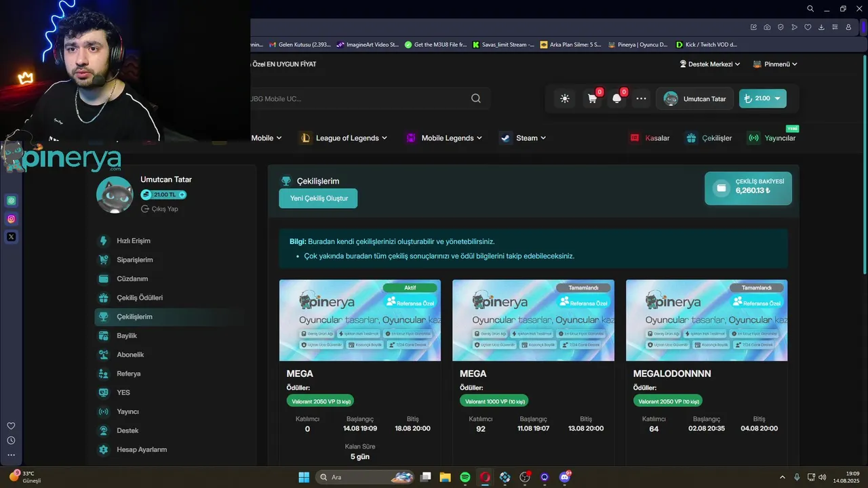Expand Destek Merkezi dropdown
The width and height of the screenshot is (868, 488).
(710, 64)
